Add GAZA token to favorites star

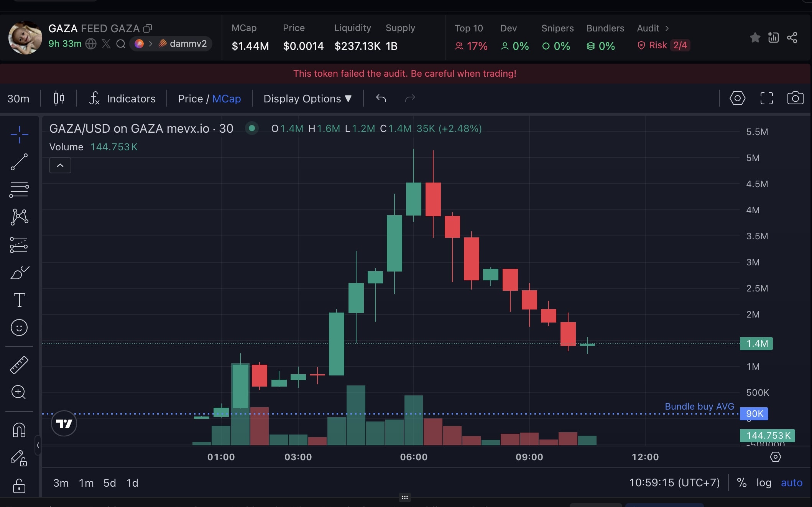click(755, 38)
